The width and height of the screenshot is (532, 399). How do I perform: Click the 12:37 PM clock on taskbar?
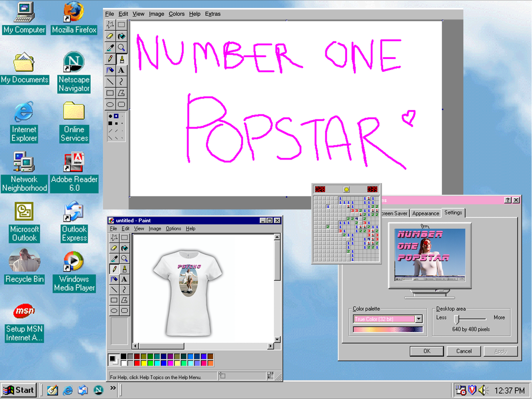pyautogui.click(x=509, y=391)
